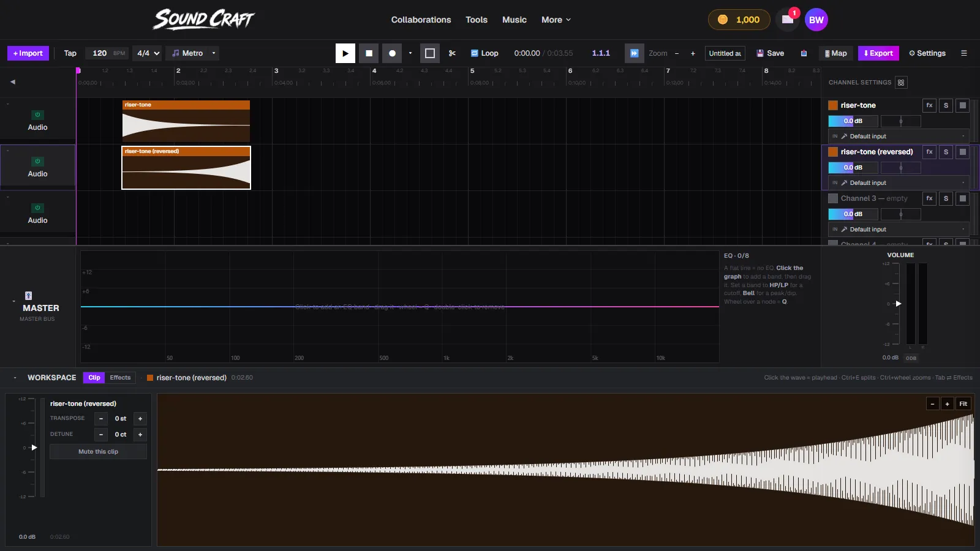View the 1,000 coins balance

[x=739, y=20]
